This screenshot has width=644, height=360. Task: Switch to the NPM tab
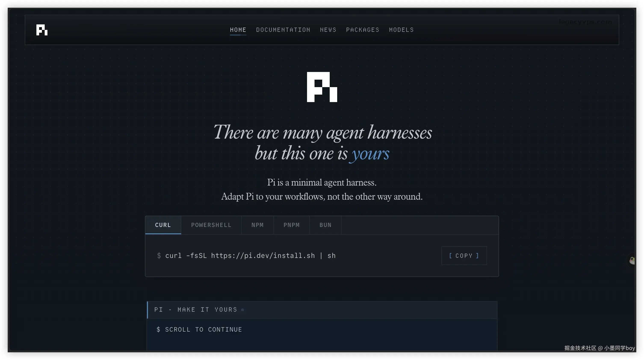coord(257,225)
